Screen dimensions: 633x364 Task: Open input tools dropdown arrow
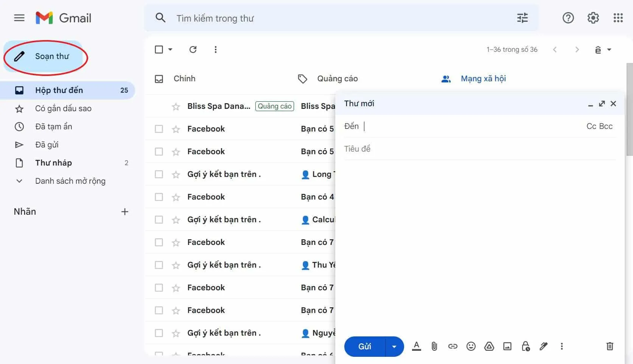coord(609,50)
